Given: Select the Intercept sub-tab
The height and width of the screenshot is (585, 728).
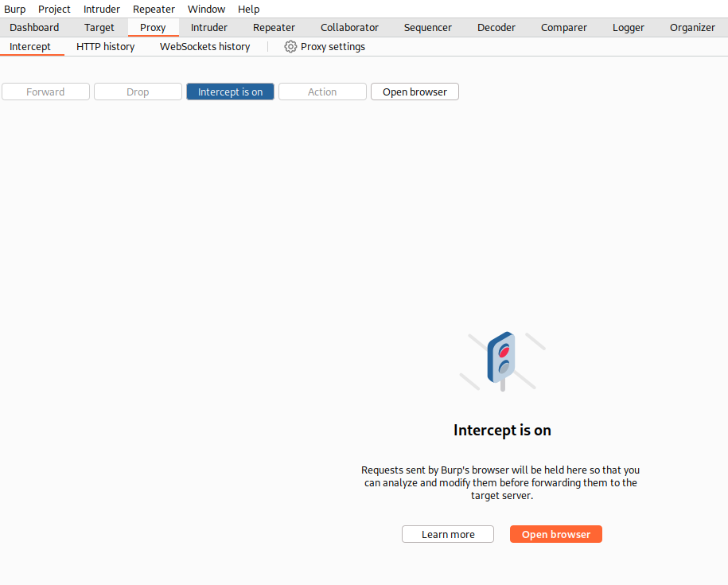Looking at the screenshot, I should coord(30,47).
